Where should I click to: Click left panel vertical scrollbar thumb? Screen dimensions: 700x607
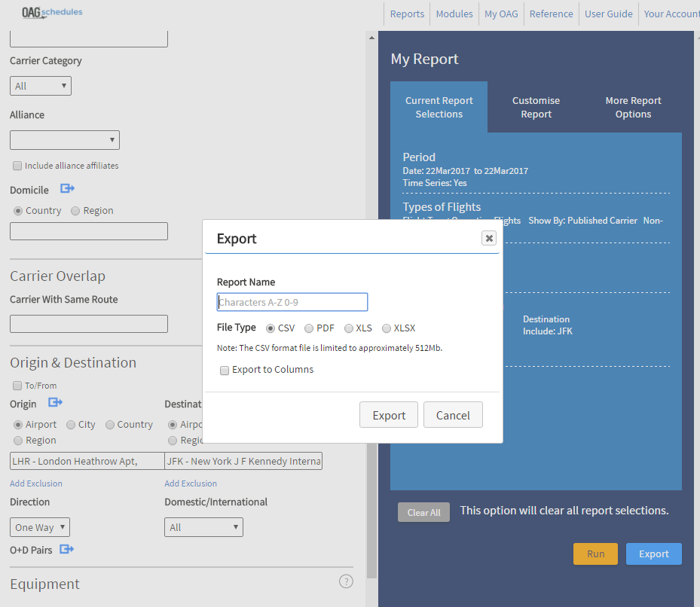(371, 509)
